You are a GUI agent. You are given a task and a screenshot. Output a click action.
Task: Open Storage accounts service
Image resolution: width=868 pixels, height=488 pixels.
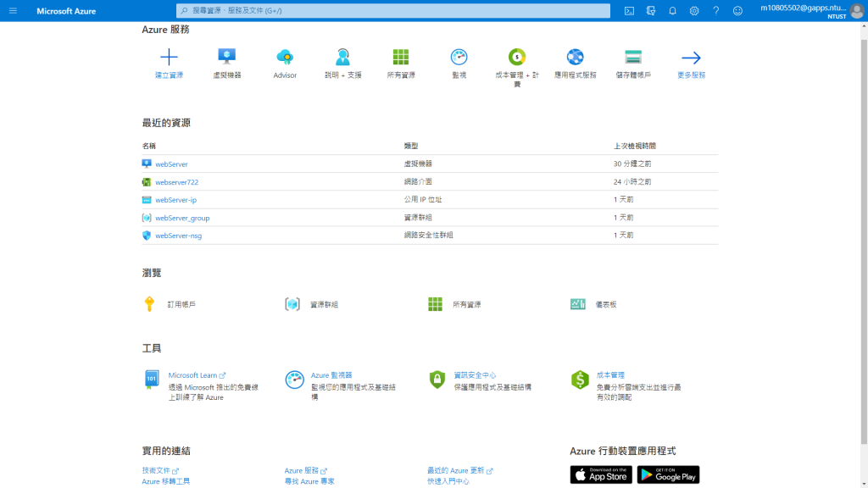tap(633, 63)
